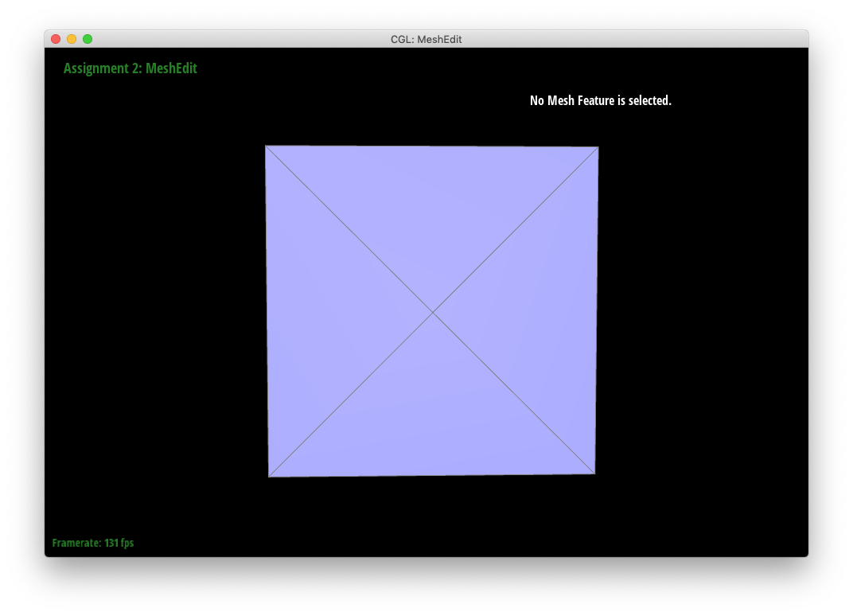Click the center vertex where diagonals cross
Screen dimensions: 853x616
433,313
